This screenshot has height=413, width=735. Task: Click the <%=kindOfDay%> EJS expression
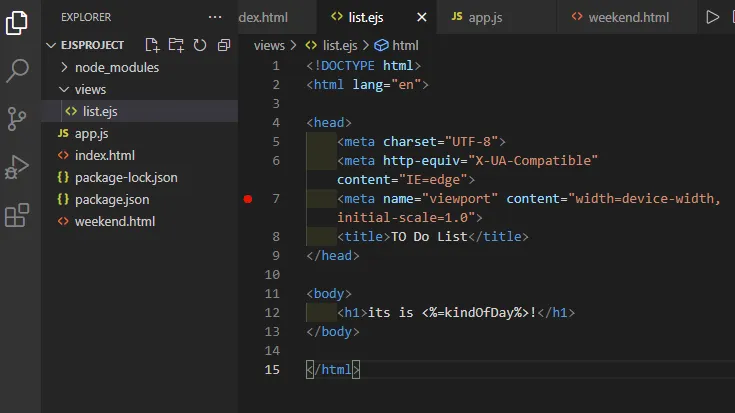coord(475,313)
